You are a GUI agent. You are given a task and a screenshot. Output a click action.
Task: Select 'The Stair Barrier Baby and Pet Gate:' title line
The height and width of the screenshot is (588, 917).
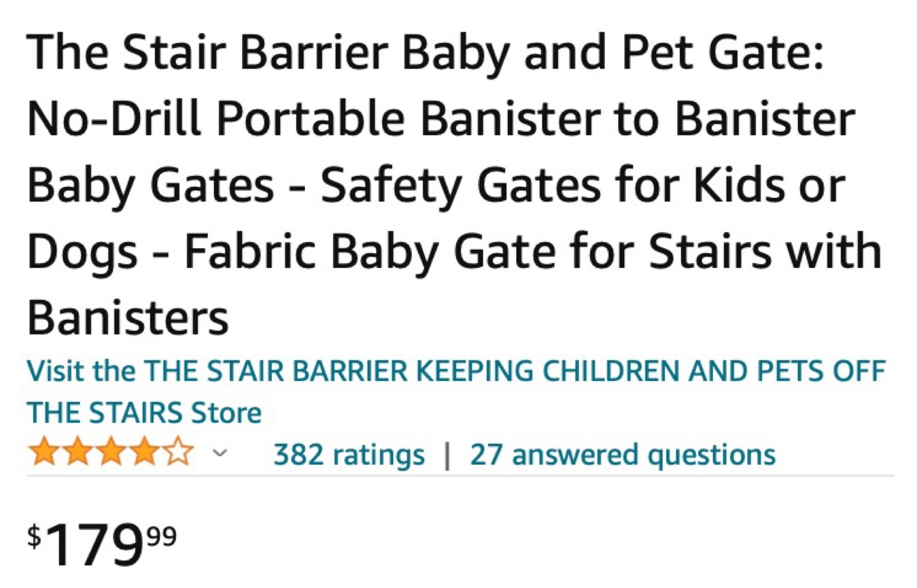[x=425, y=53]
